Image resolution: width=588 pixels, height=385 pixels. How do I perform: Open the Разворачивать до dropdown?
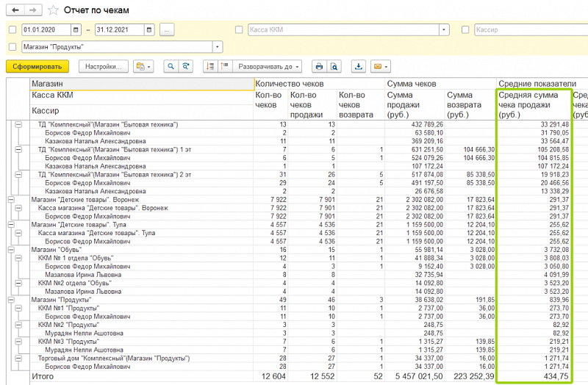(269, 66)
